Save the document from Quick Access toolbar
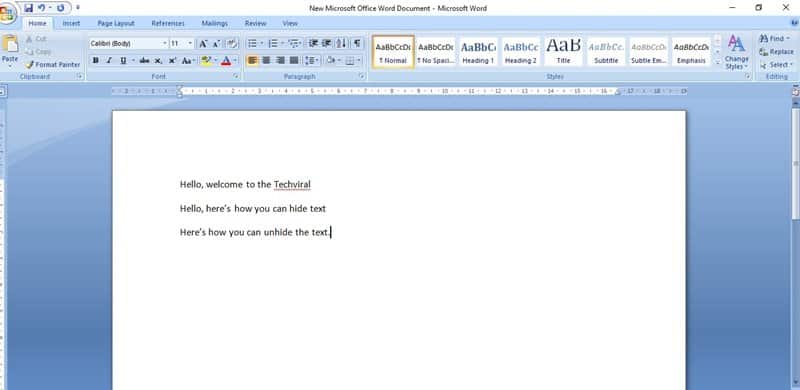 point(29,8)
